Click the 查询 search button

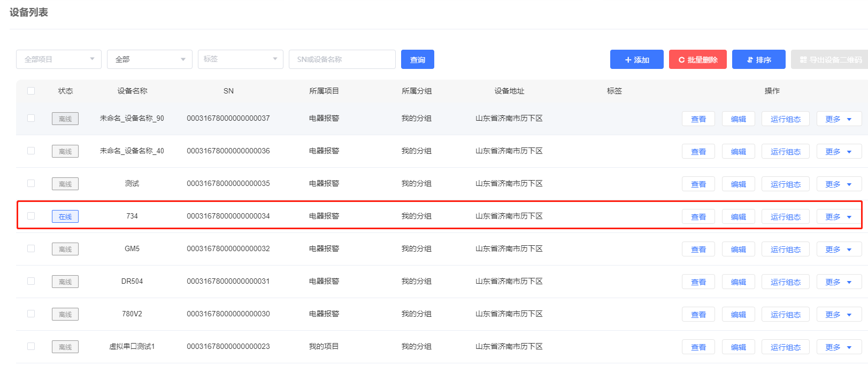coord(417,59)
